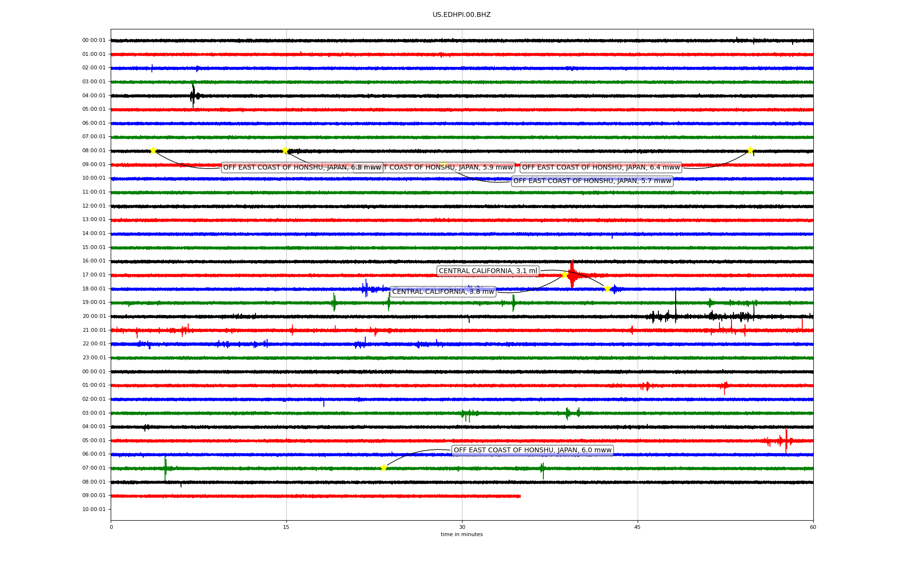Click the plot title US.EDHPI.00.BHZ
Image resolution: width=924 pixels, height=578 pixels.
462,15
